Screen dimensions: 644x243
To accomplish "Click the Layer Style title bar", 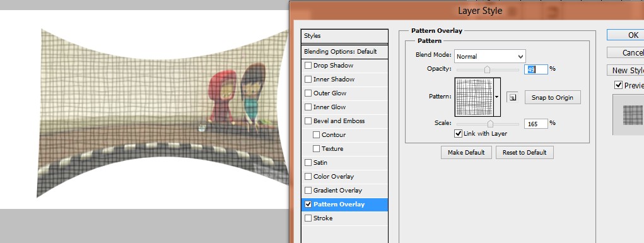I will (467, 11).
